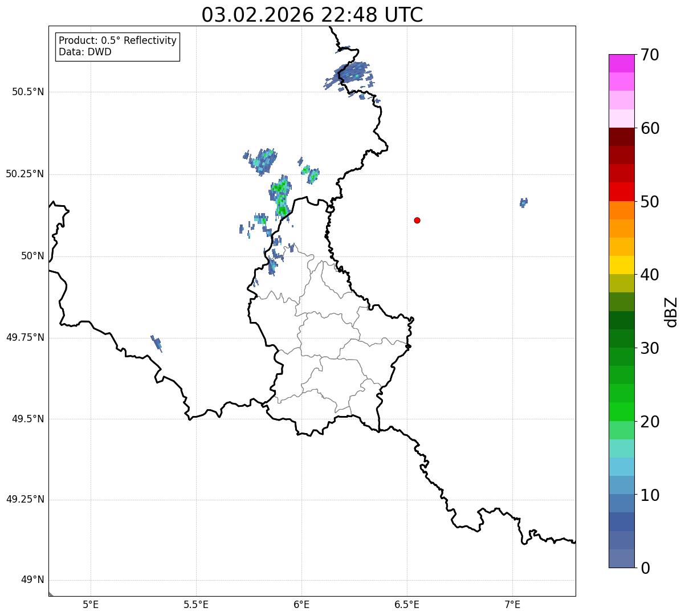The height and width of the screenshot is (616, 685).
Task: Click the isolated radar echo near 7.05°E
Action: point(524,202)
